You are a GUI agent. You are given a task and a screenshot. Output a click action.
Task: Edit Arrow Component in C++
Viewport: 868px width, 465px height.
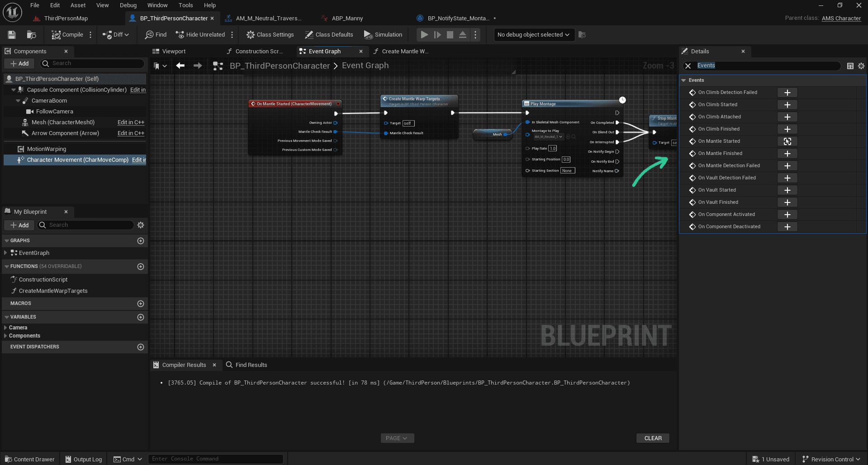[131, 133]
